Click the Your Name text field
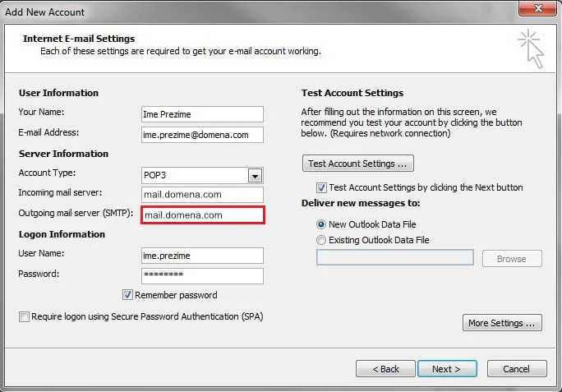 tap(202, 114)
